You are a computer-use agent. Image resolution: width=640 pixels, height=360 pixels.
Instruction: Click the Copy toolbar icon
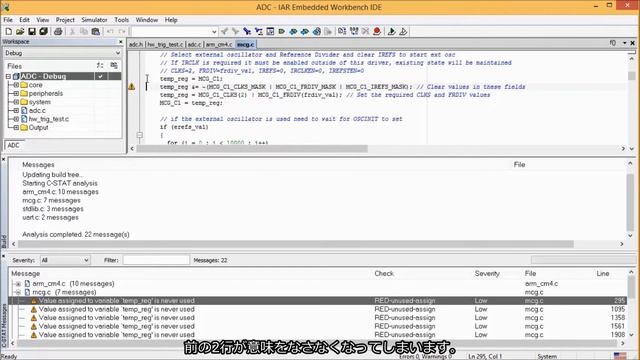[84, 31]
